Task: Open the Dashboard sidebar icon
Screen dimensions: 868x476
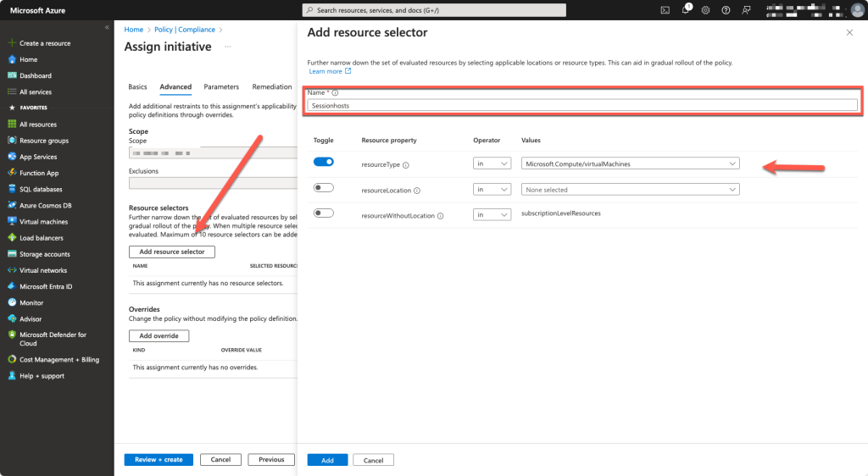Action: (12, 75)
